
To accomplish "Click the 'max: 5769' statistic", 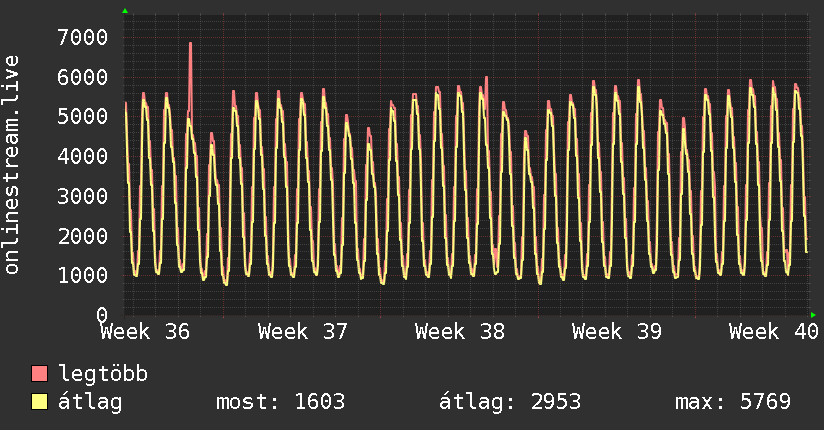I will pos(733,402).
